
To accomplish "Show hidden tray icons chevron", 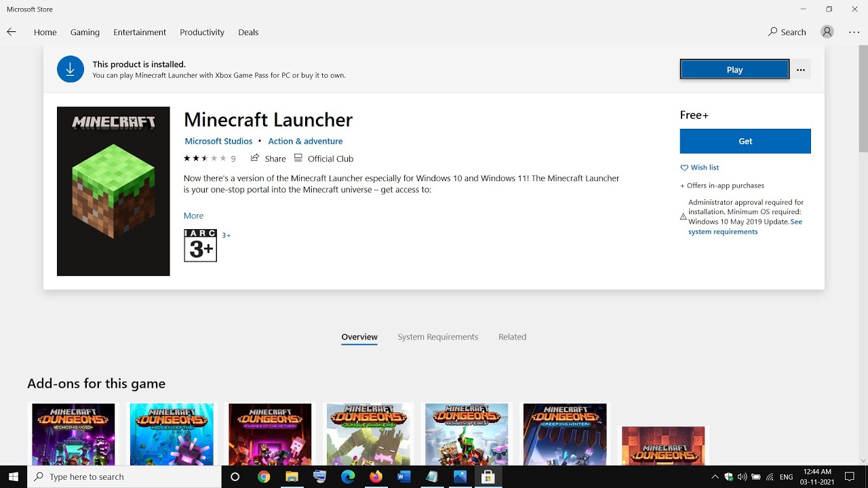I will 715,476.
